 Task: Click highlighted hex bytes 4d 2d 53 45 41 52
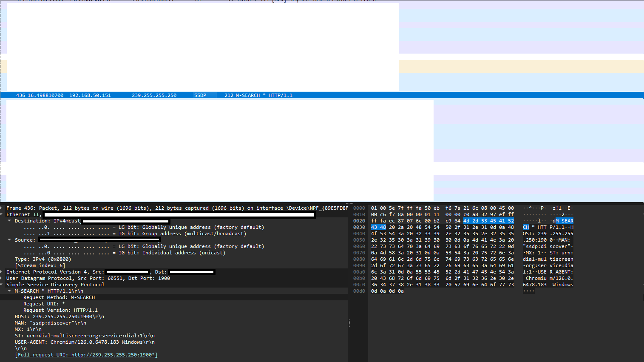click(488, 221)
